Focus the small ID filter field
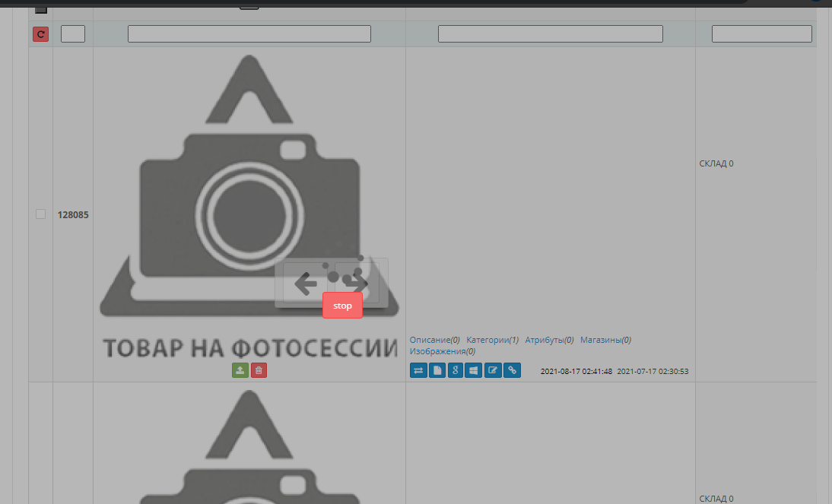This screenshot has height=504, width=832. coord(73,34)
